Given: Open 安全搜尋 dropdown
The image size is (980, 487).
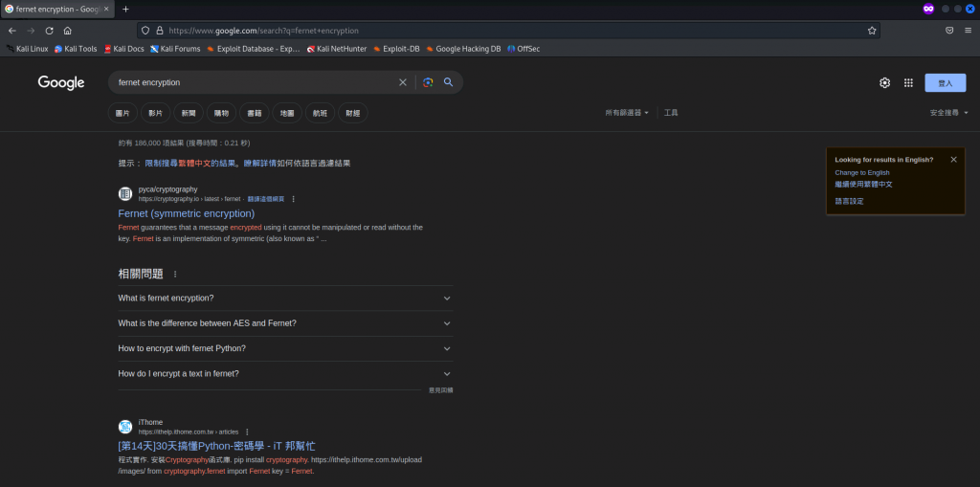Looking at the screenshot, I should click(948, 113).
